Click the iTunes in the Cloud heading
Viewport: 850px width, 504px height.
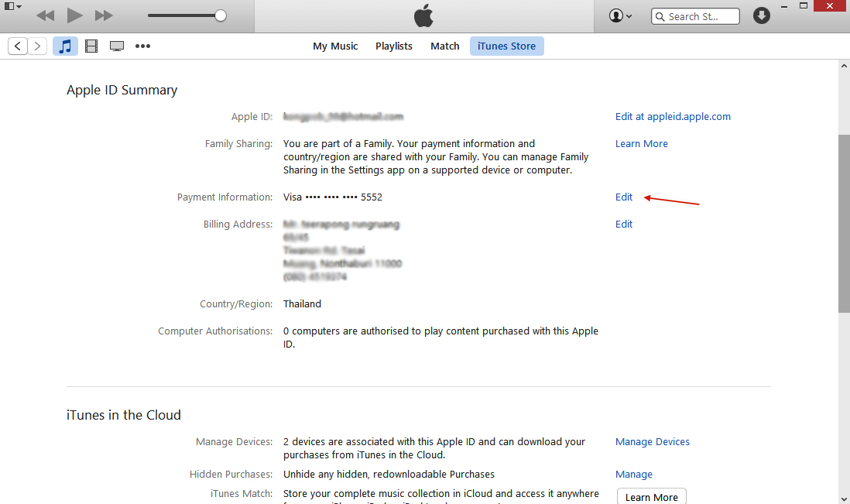pyautogui.click(x=124, y=415)
